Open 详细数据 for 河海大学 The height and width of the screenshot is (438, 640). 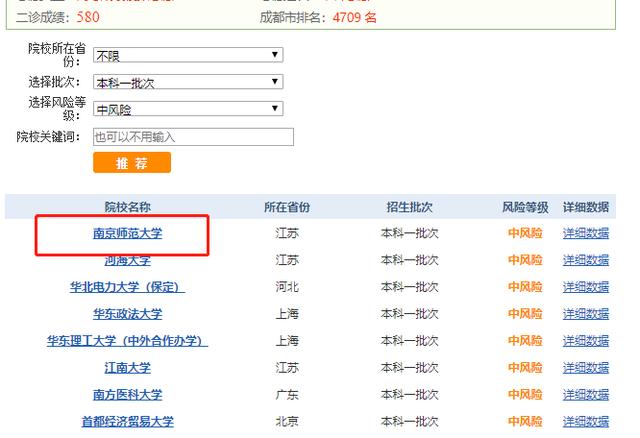(586, 260)
